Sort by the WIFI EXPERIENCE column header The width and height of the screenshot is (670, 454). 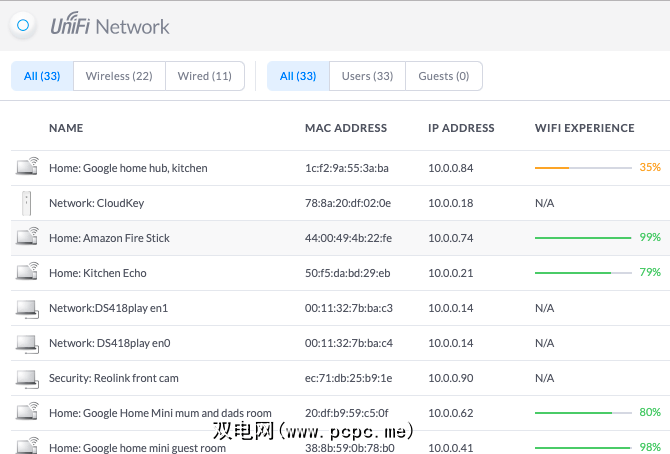(x=585, y=128)
